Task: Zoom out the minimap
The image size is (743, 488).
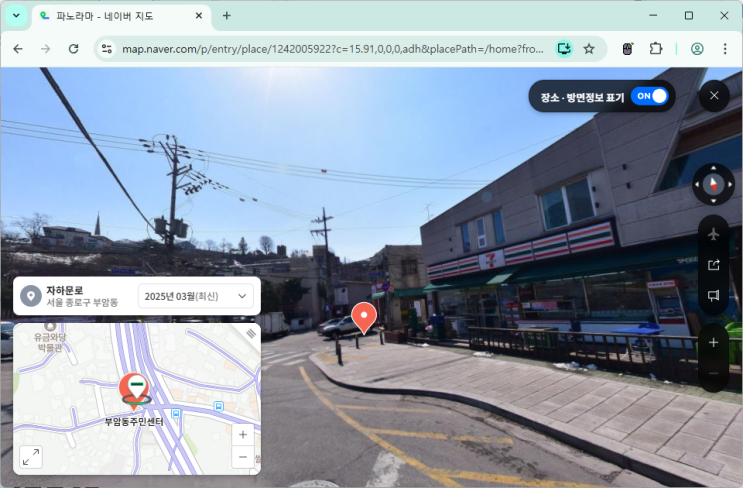Action: tap(243, 457)
